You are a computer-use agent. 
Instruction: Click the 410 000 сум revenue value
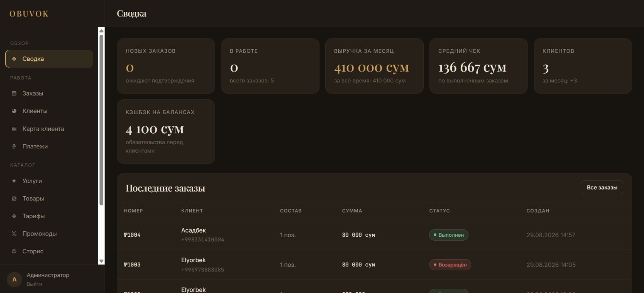372,67
